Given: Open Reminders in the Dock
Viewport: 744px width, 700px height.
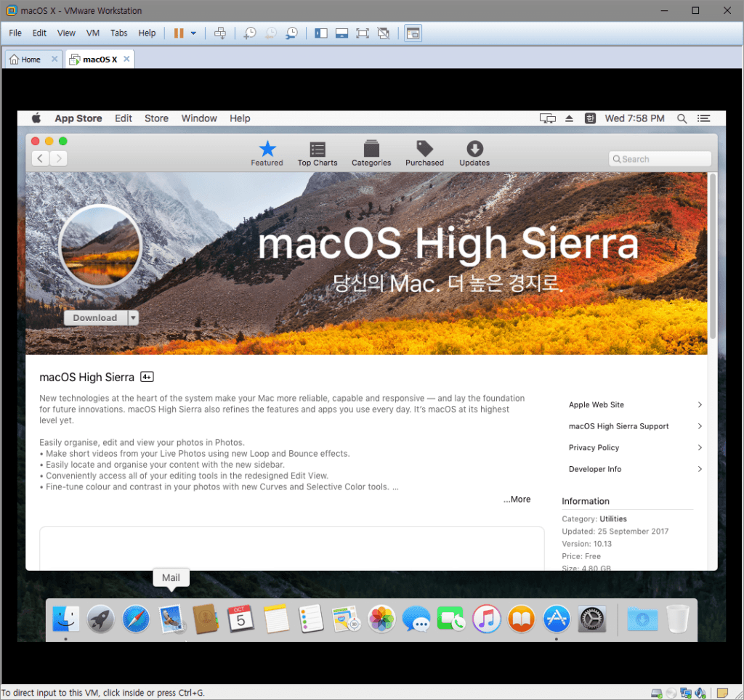Looking at the screenshot, I should 311,619.
